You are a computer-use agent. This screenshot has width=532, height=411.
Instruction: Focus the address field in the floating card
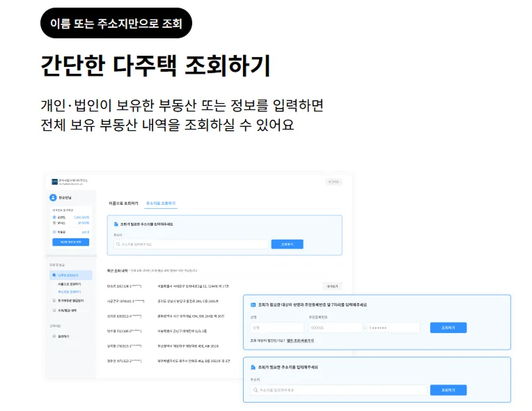point(338,390)
